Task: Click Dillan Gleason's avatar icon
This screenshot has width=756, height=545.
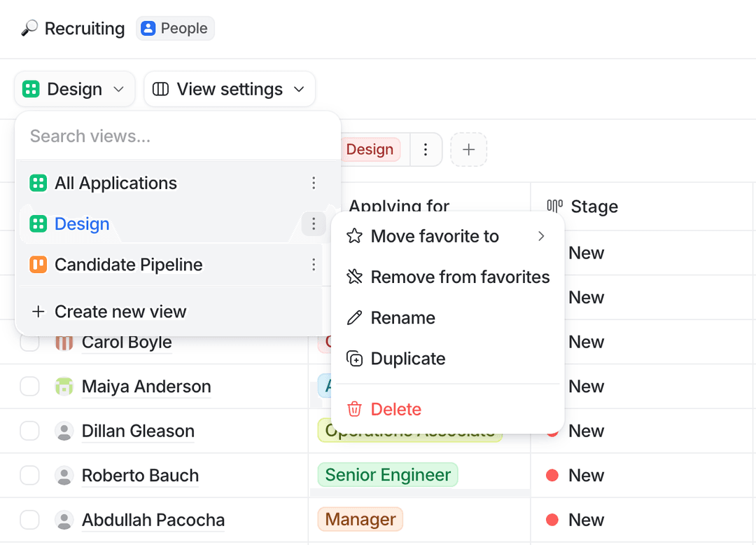Action: 64,431
